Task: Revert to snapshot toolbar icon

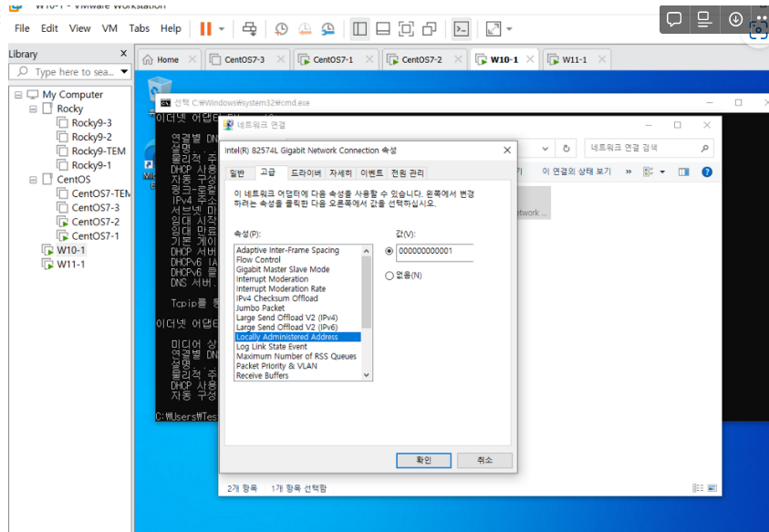Action: [x=305, y=29]
